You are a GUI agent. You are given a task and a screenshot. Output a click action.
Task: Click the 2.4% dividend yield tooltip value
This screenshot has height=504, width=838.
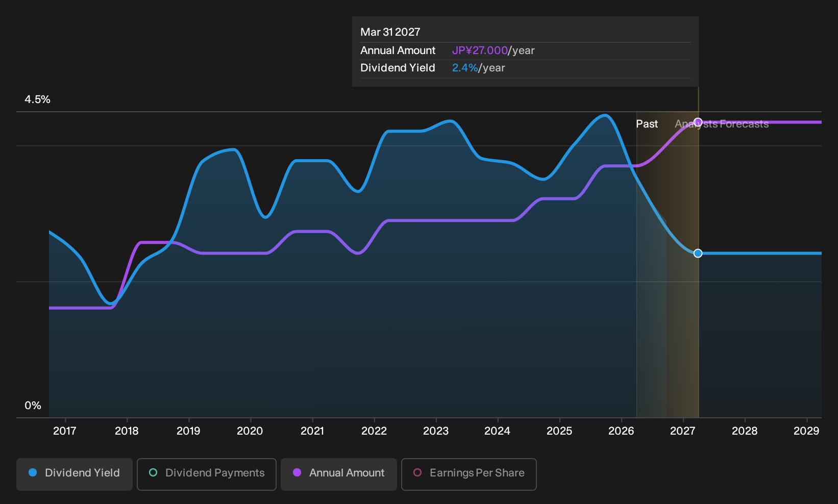465,68
